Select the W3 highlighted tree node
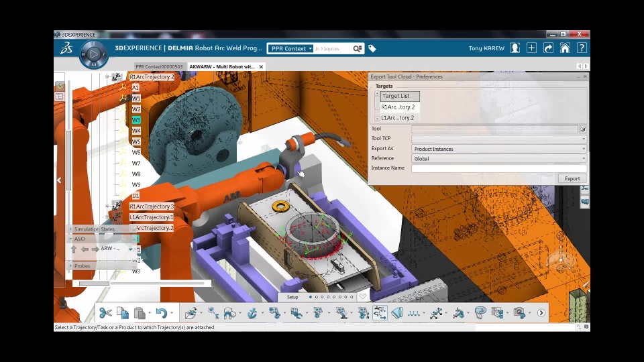This screenshot has width=644, height=362. (136, 120)
